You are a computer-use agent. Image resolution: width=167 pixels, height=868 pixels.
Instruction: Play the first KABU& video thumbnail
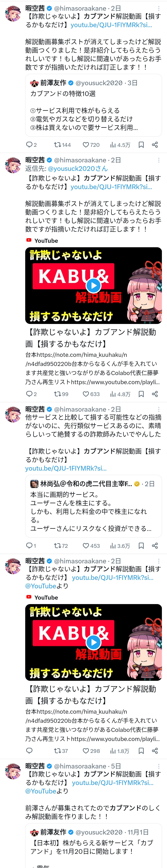click(93, 286)
